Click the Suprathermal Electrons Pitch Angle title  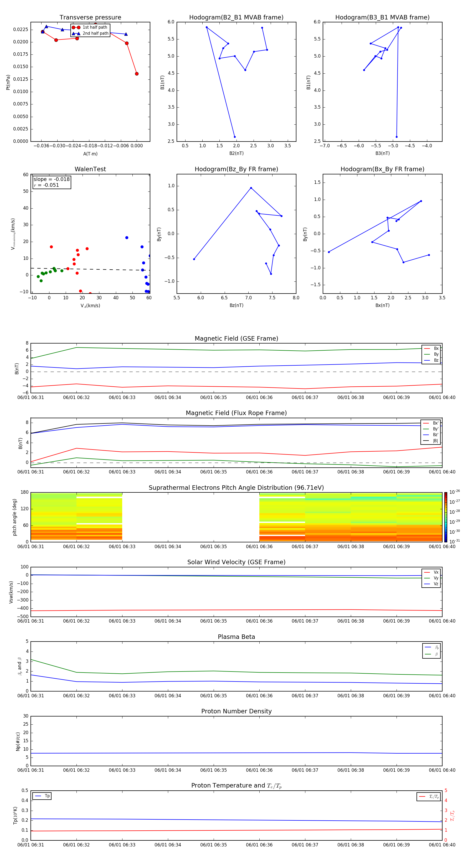coord(236,488)
